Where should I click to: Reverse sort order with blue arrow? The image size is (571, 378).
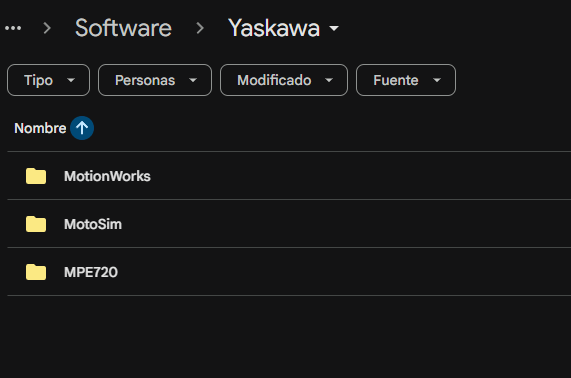(x=82, y=128)
